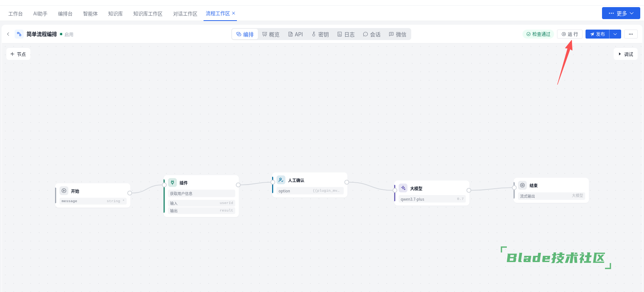Open the 知识库 top tab
This screenshot has width=644, height=292.
[x=115, y=14]
